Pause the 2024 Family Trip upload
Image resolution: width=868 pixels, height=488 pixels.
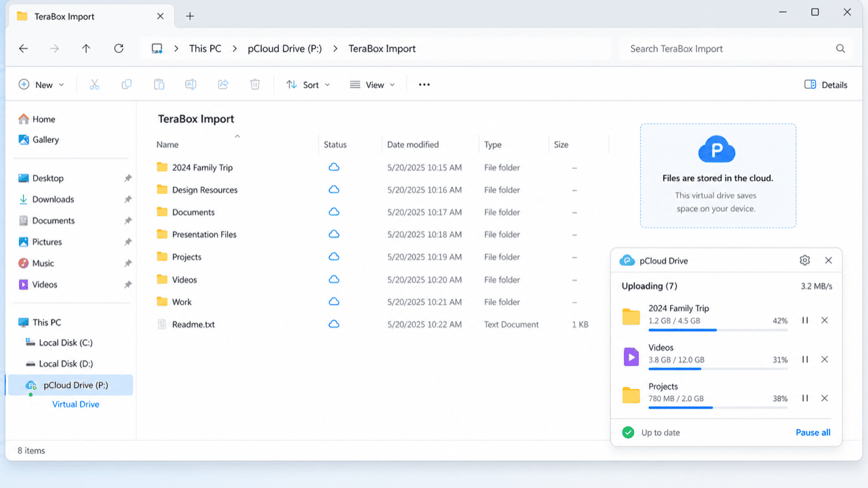805,320
